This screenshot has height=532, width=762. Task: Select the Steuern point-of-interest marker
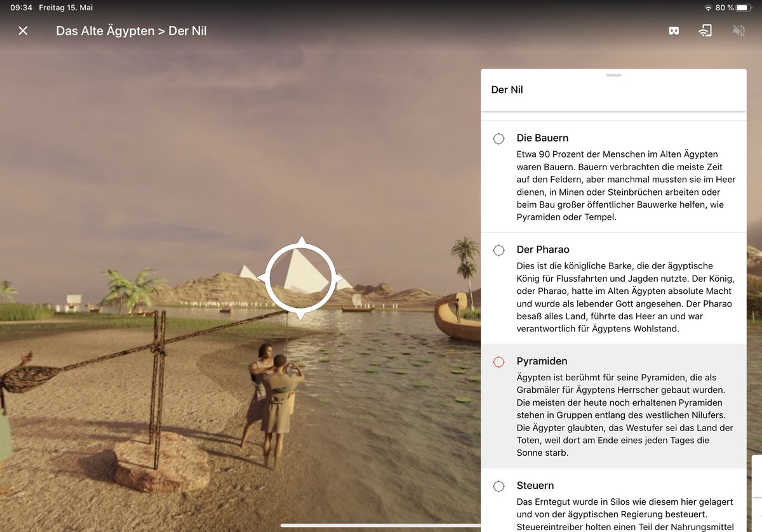click(499, 486)
